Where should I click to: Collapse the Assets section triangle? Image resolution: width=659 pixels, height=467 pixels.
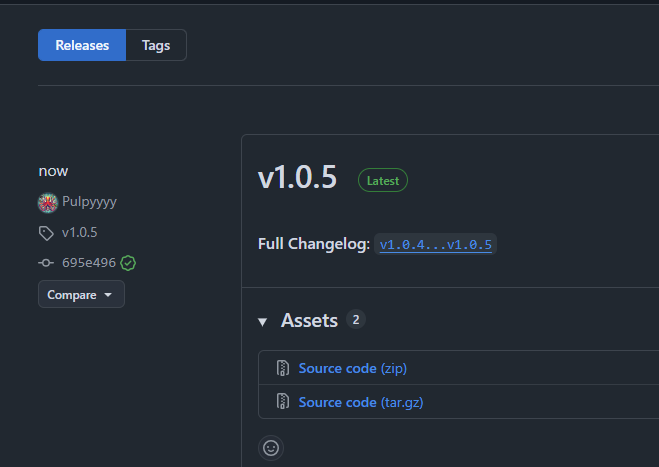click(x=263, y=321)
